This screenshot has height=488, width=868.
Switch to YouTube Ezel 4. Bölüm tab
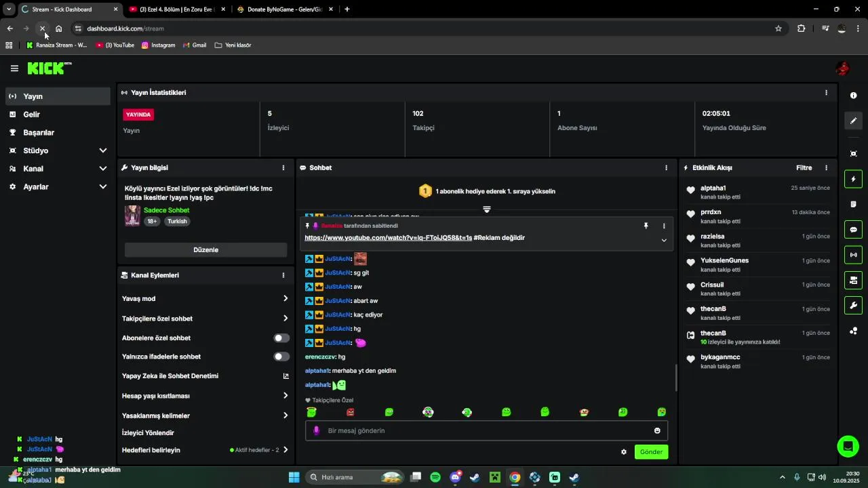[x=178, y=9]
